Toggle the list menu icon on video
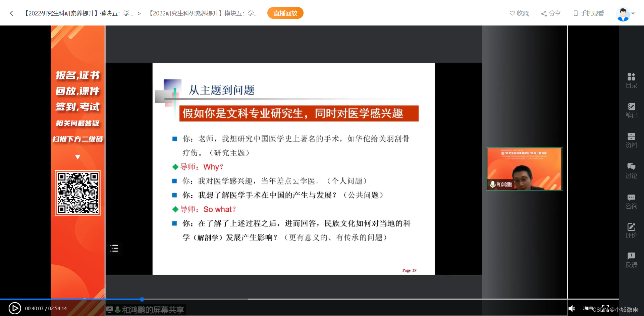This screenshot has height=316, width=644. click(x=114, y=248)
